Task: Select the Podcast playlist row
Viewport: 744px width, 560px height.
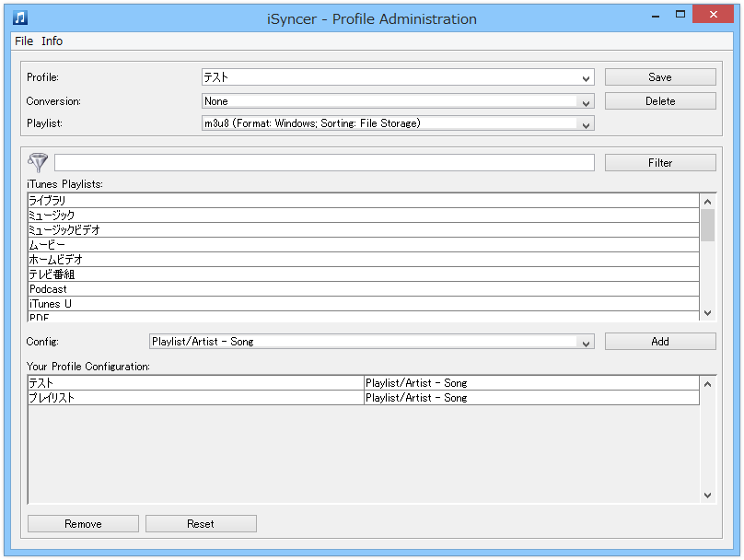Action: pos(364,289)
